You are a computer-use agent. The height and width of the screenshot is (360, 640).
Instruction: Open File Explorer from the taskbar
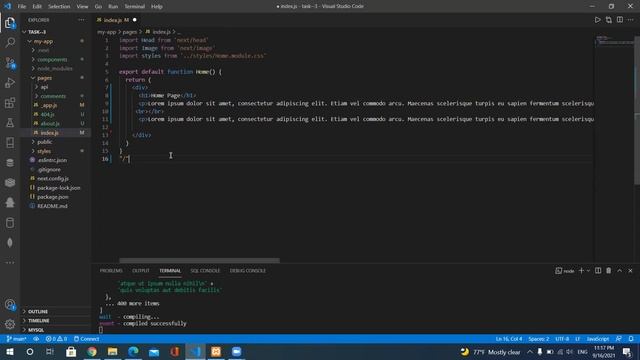(113, 352)
